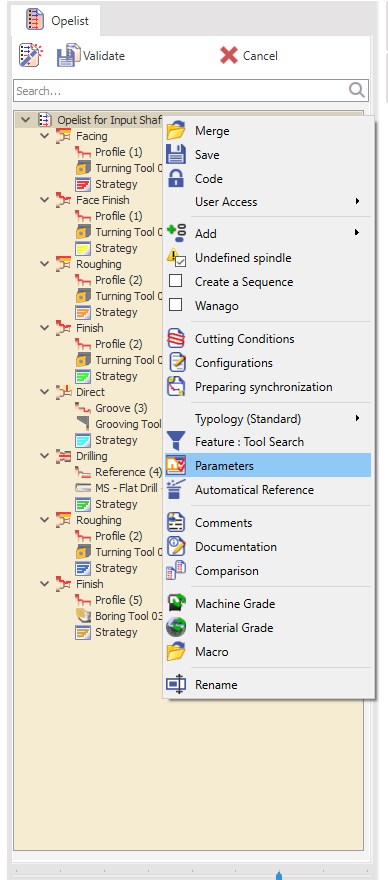Click the Boring Tool 03 icon

83,616
